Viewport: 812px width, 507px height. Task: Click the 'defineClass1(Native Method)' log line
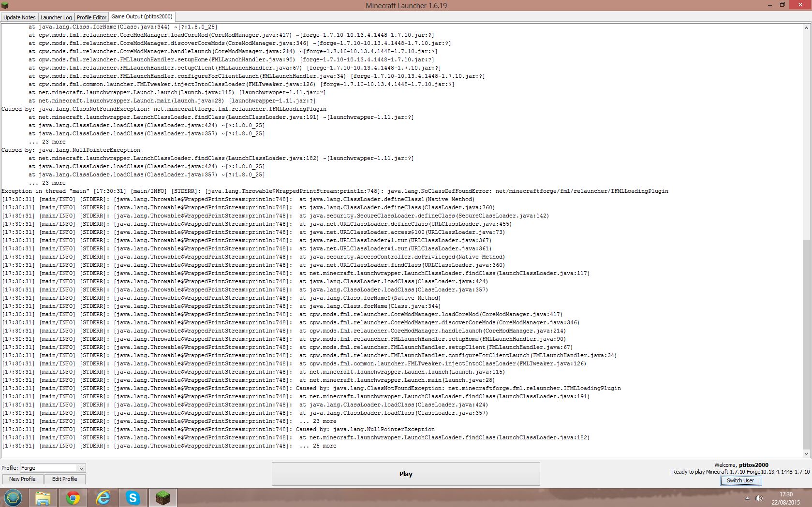238,199
